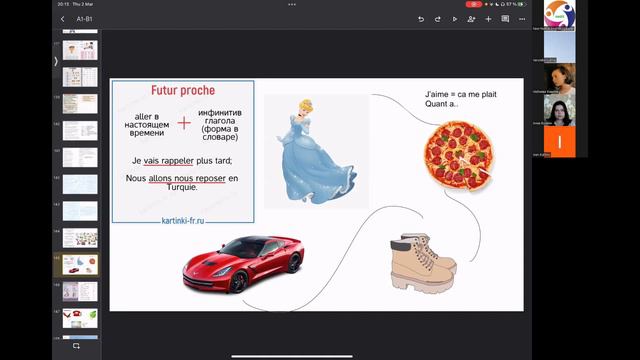
Task: Play the slideshow
Action: coord(454,19)
